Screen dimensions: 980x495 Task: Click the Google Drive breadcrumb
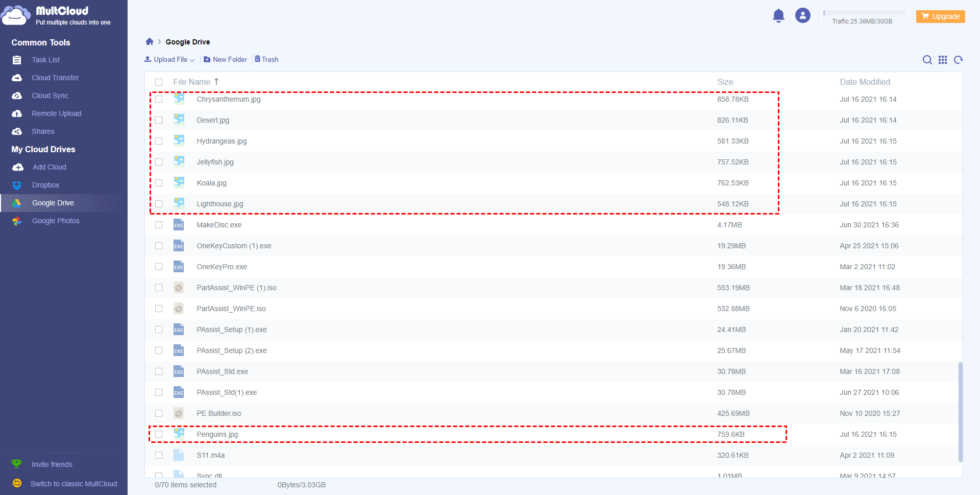188,42
